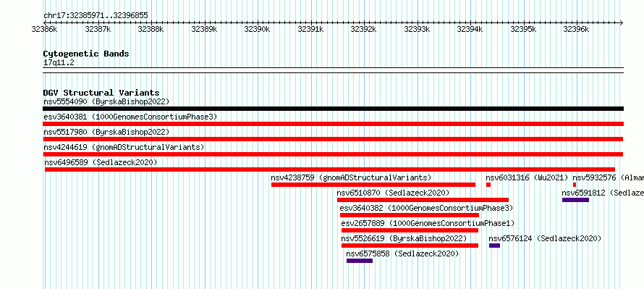
Task: Click the red esv3640381 variant bar
Action: tap(333, 124)
